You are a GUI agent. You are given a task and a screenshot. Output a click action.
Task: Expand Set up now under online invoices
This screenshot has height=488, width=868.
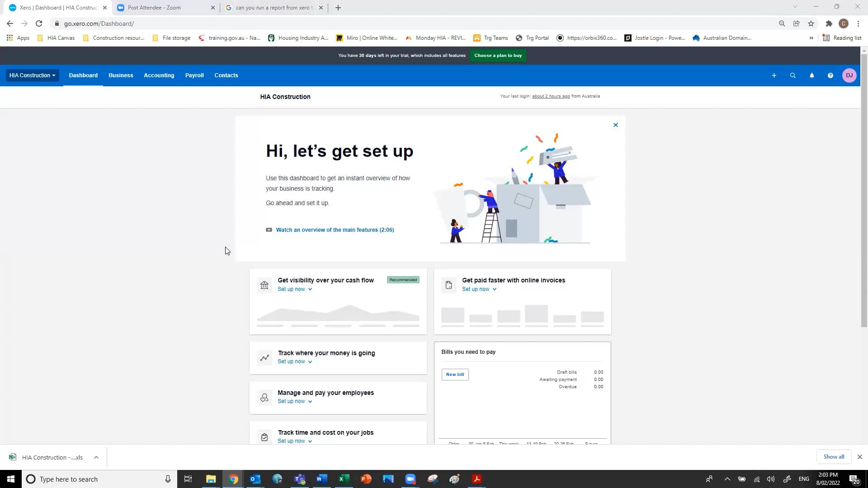(x=479, y=289)
